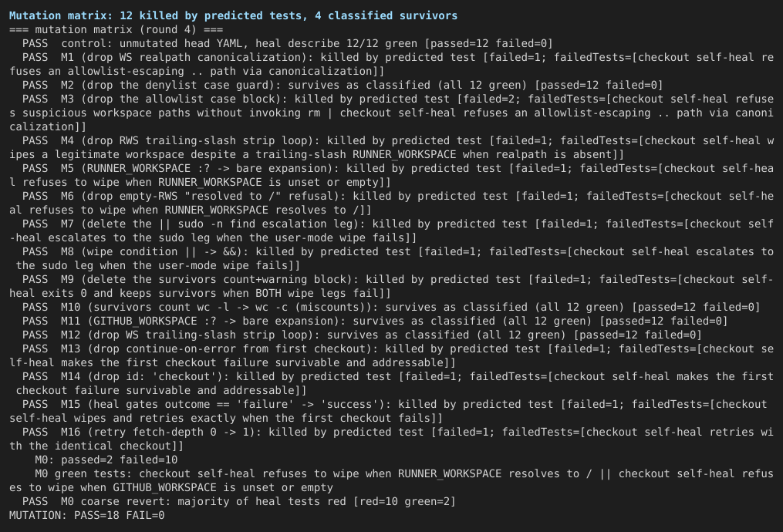
Task: Click the M13 drop continue-on-error entry
Action: point(392,356)
